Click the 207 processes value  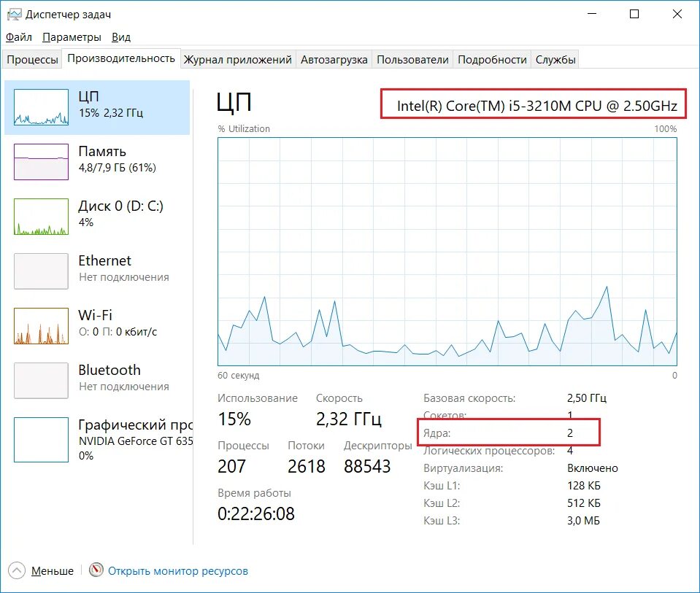(231, 466)
